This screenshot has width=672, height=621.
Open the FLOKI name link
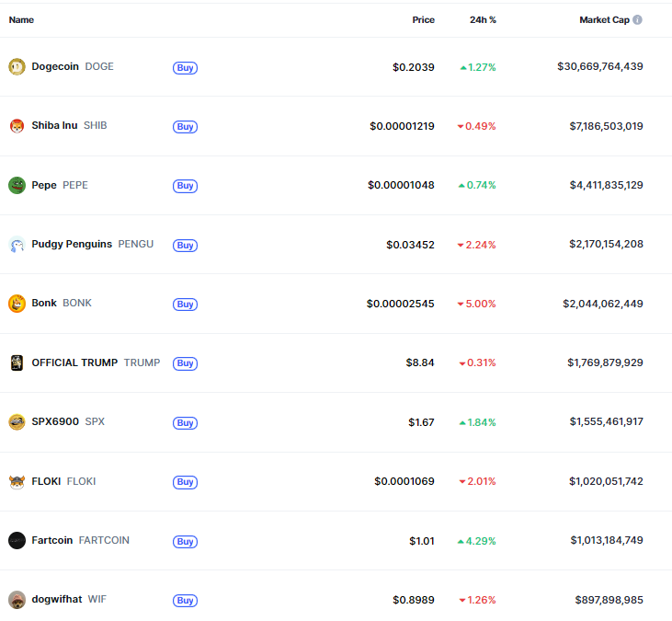[x=46, y=481]
